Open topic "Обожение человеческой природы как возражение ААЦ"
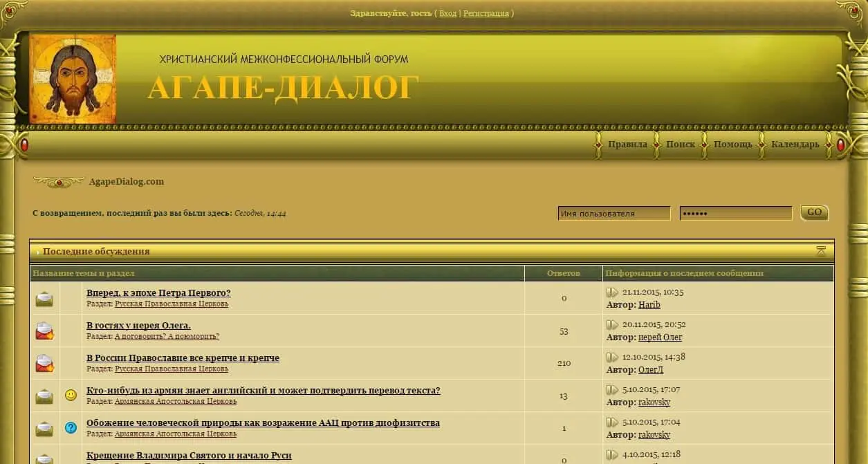This screenshot has width=868, height=464. 263,423
